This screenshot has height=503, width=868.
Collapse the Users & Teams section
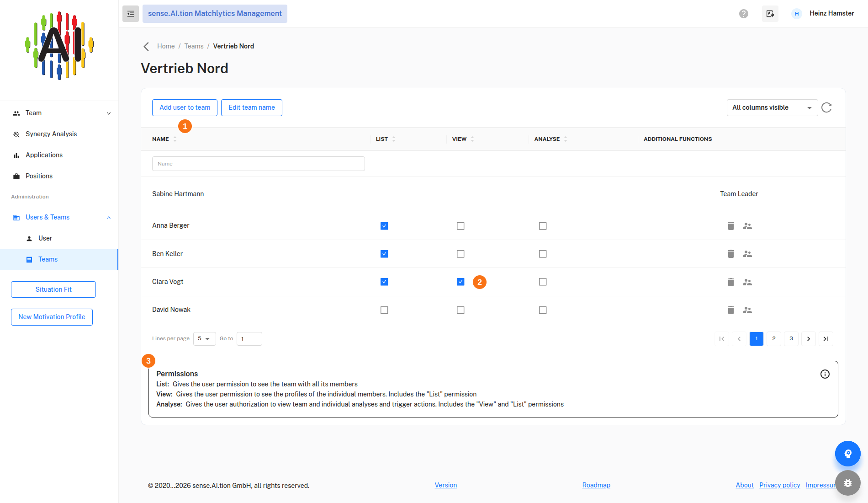tap(59, 217)
